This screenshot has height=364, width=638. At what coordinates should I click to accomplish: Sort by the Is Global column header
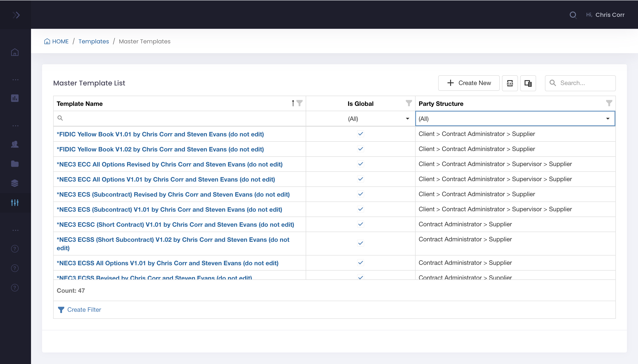pyautogui.click(x=360, y=103)
